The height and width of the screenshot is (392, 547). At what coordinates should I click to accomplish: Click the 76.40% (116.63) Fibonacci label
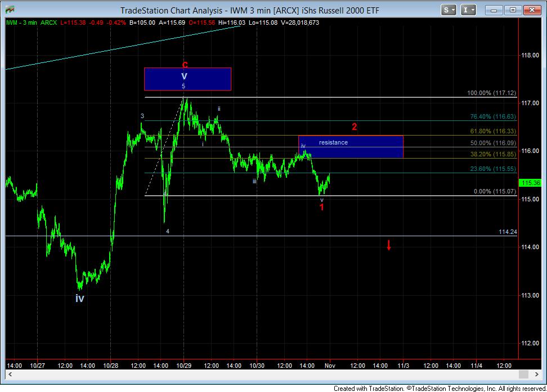click(493, 116)
